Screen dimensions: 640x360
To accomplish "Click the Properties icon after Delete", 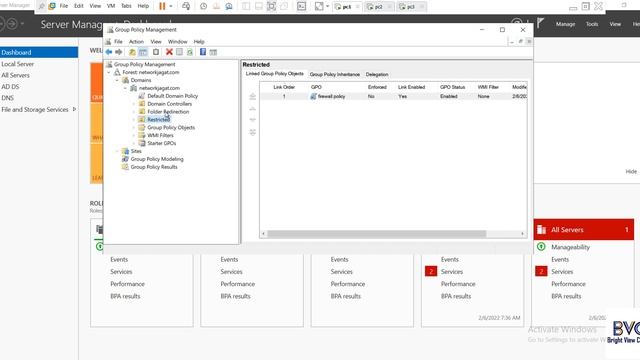I will [x=179, y=52].
